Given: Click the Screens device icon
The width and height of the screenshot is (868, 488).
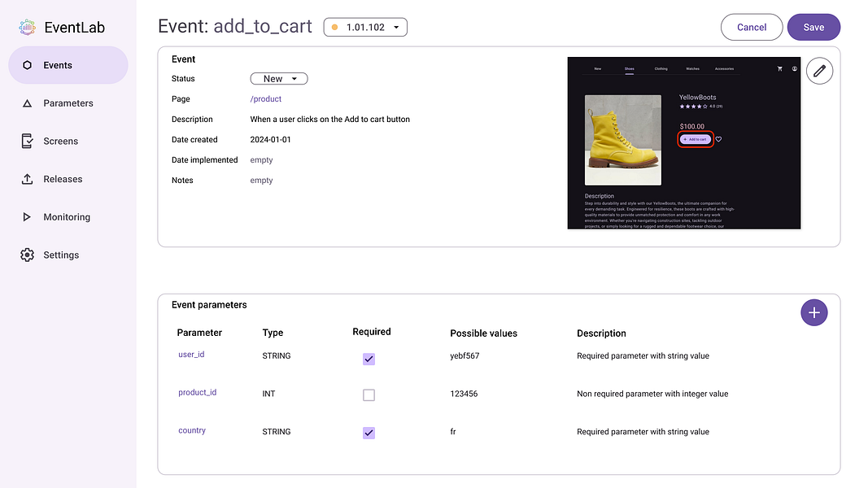Looking at the screenshot, I should pyautogui.click(x=28, y=141).
